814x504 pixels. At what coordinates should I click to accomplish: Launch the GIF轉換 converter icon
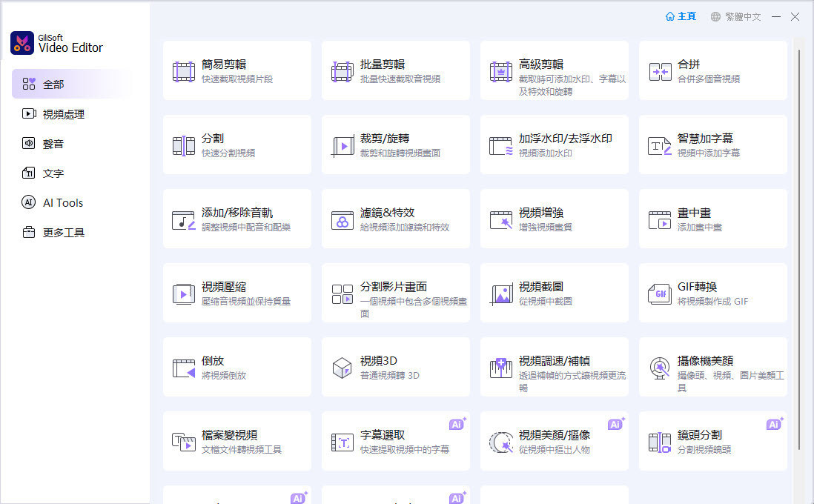(660, 294)
